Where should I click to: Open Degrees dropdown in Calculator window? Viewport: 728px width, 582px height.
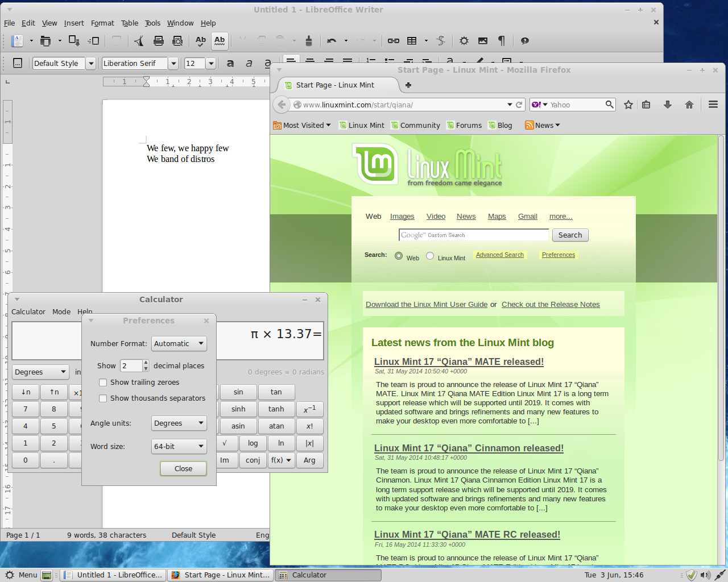coord(40,372)
